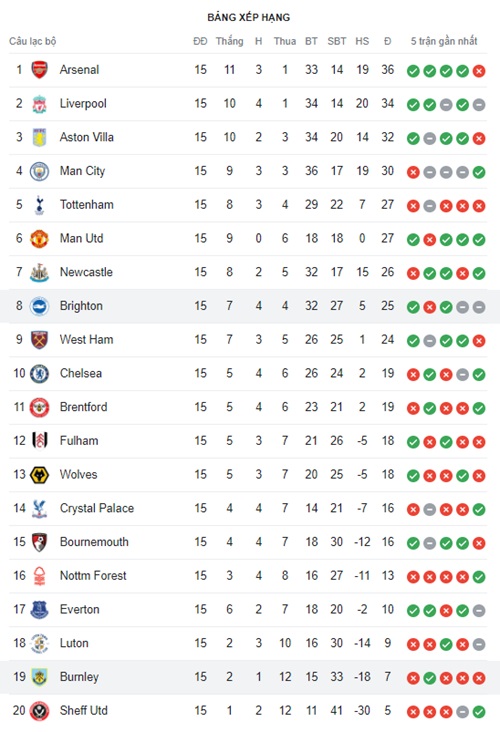Open the Aston Villa team link
The image size is (500, 732).
click(x=86, y=137)
